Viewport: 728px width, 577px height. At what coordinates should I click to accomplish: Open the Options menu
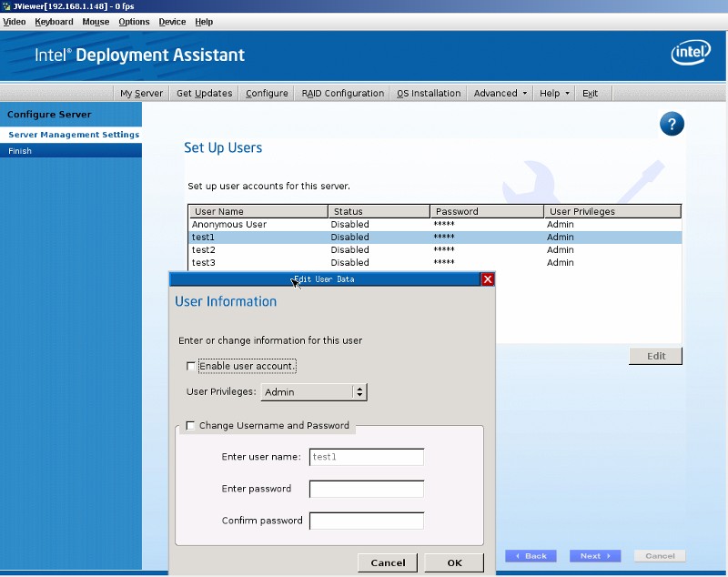(x=134, y=22)
